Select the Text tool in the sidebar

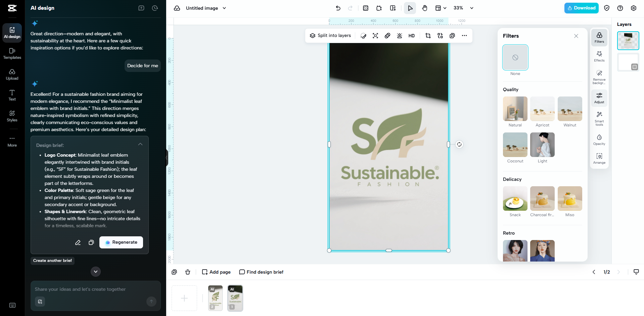coord(12,95)
